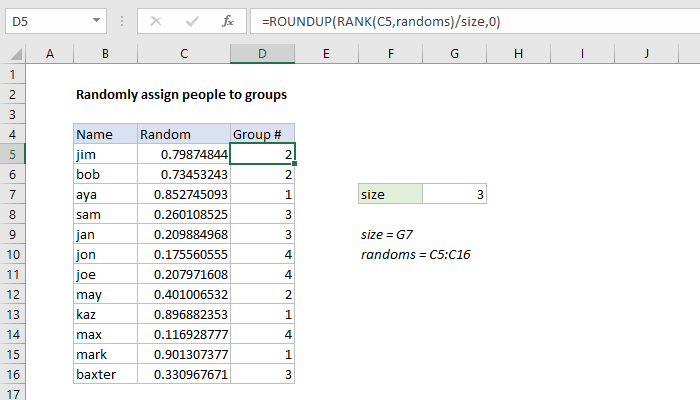
Task: Click the size value cell containing 3
Action: [x=455, y=195]
